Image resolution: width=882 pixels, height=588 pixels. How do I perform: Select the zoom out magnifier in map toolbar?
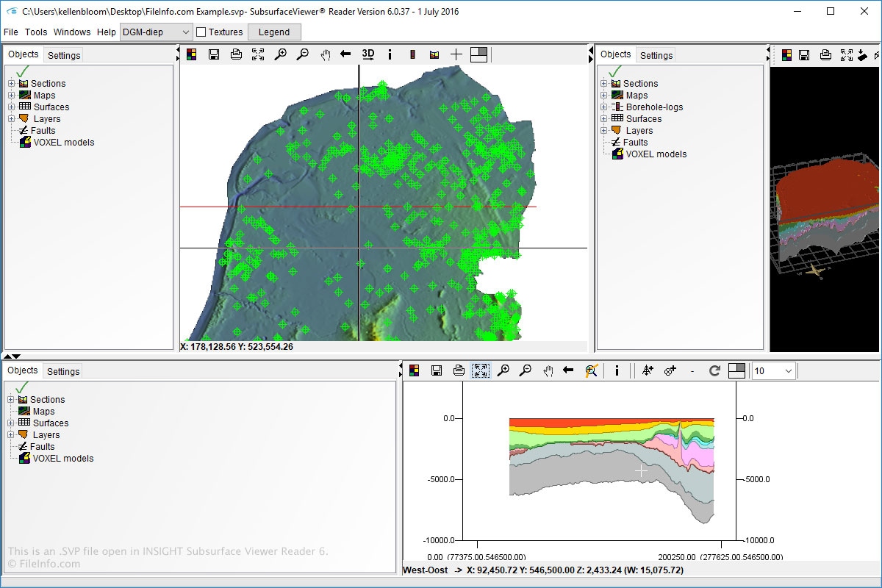click(302, 54)
